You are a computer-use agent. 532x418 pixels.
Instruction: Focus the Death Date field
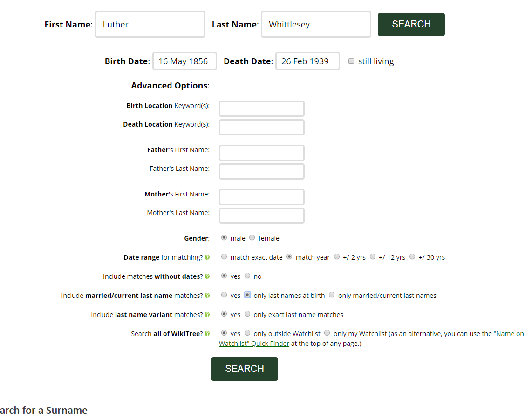click(x=307, y=61)
